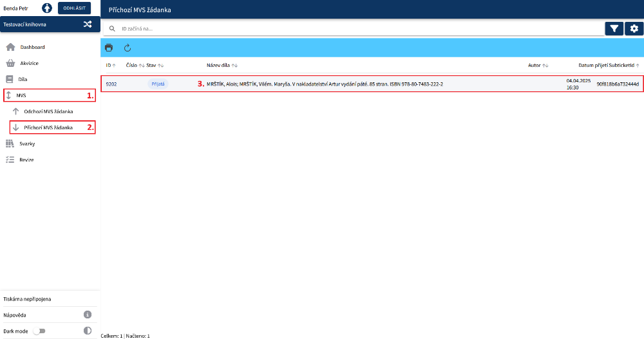
Task: Click the refresh icon in toolbar
Action: tap(128, 48)
